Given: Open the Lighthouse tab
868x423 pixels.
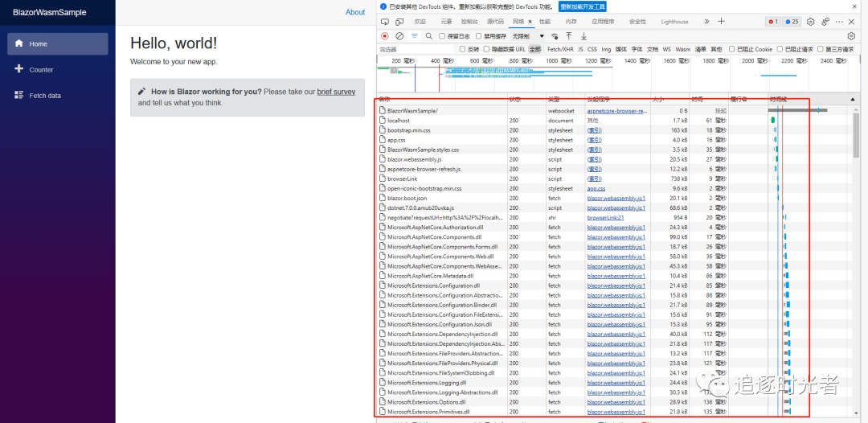Looking at the screenshot, I should click(x=674, y=22).
